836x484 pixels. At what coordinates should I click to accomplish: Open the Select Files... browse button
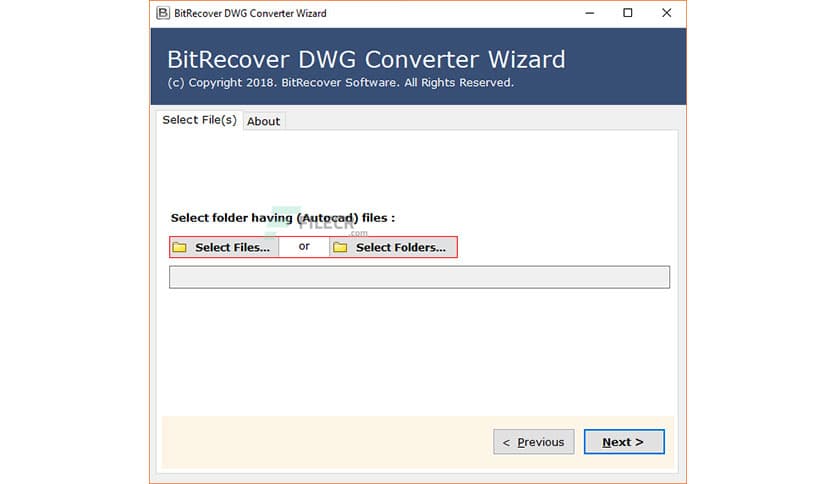[224, 247]
